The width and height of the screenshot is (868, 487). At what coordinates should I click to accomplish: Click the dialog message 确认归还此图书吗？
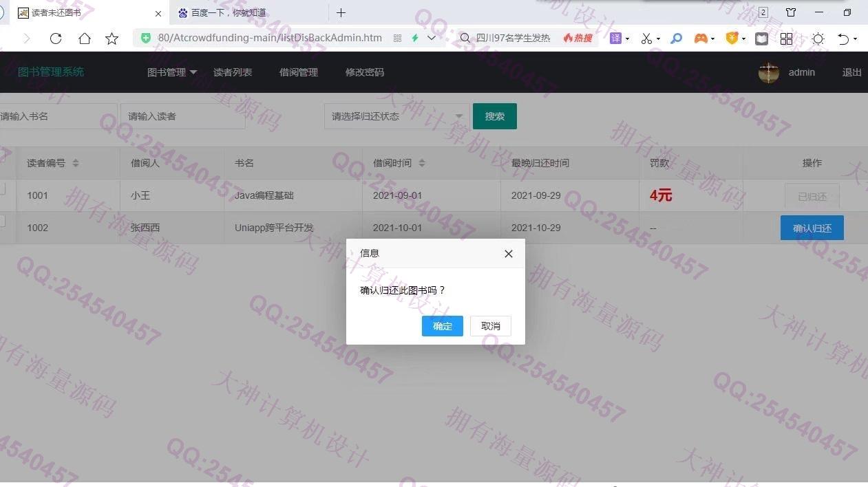[403, 290]
